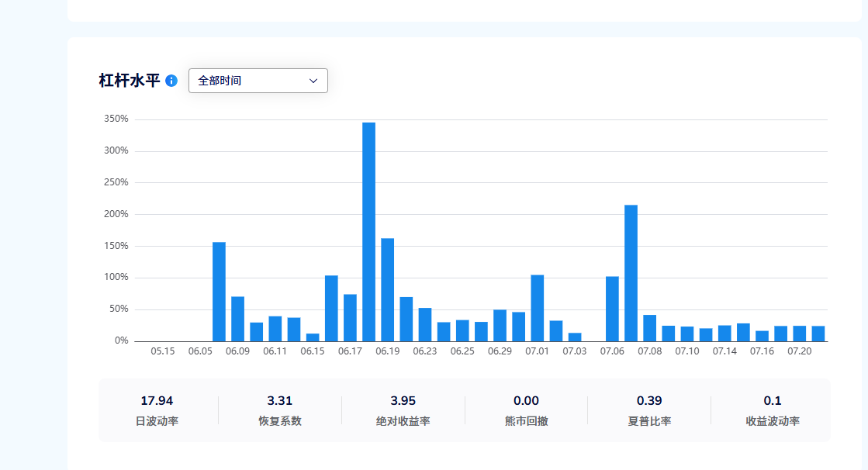Click the 日波动率 value 17.94

pos(157,400)
